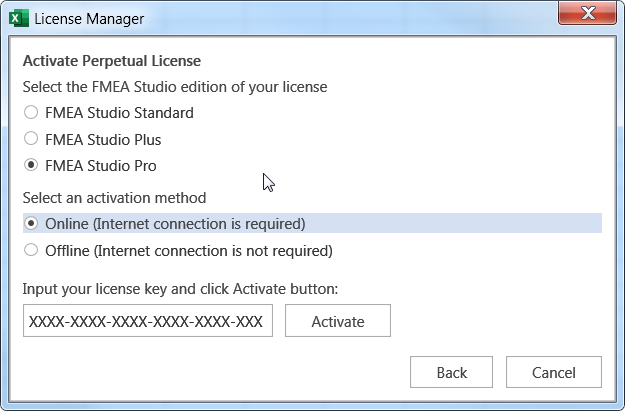Switch to the Offline activation radio button
This screenshot has height=411, width=625.
point(31,250)
